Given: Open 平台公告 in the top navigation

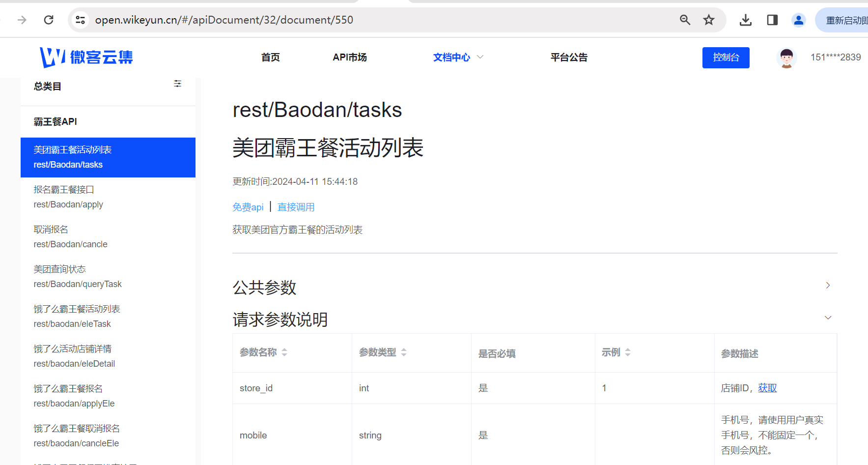Looking at the screenshot, I should pos(569,58).
